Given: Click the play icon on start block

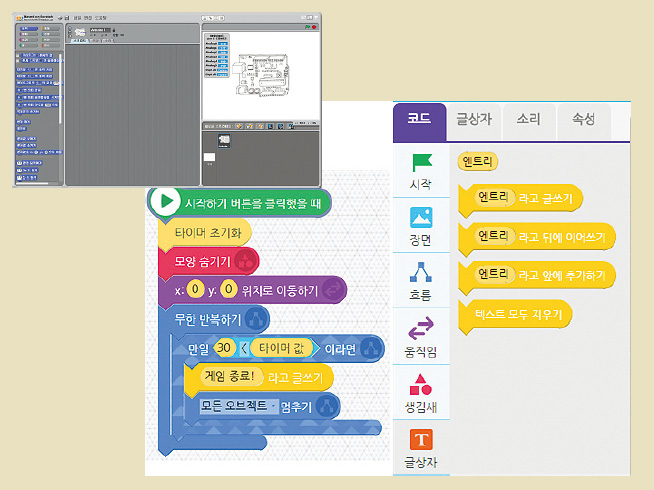Looking at the screenshot, I should point(165,201).
